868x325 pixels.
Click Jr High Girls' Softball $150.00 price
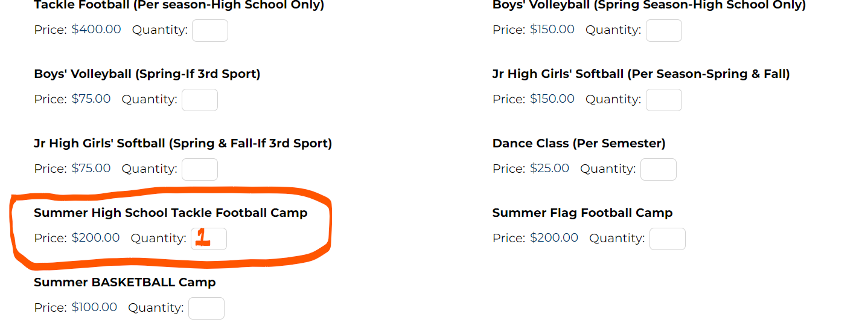[x=552, y=99]
